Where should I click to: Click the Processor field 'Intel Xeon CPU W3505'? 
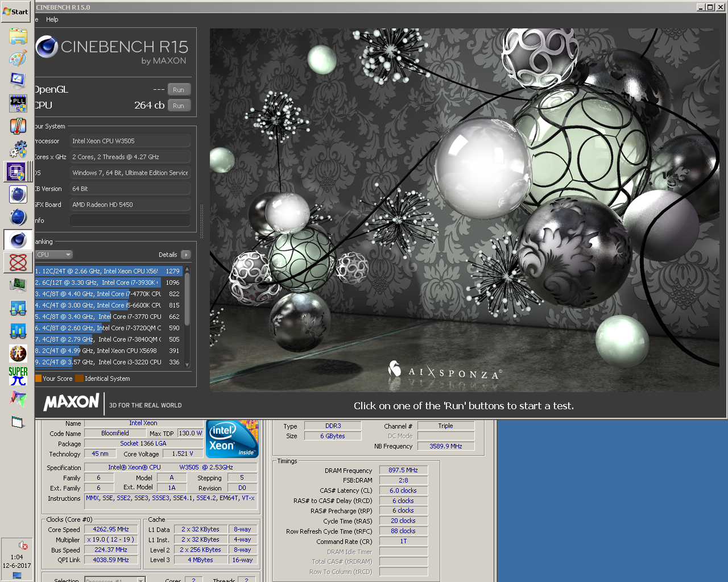pos(130,141)
